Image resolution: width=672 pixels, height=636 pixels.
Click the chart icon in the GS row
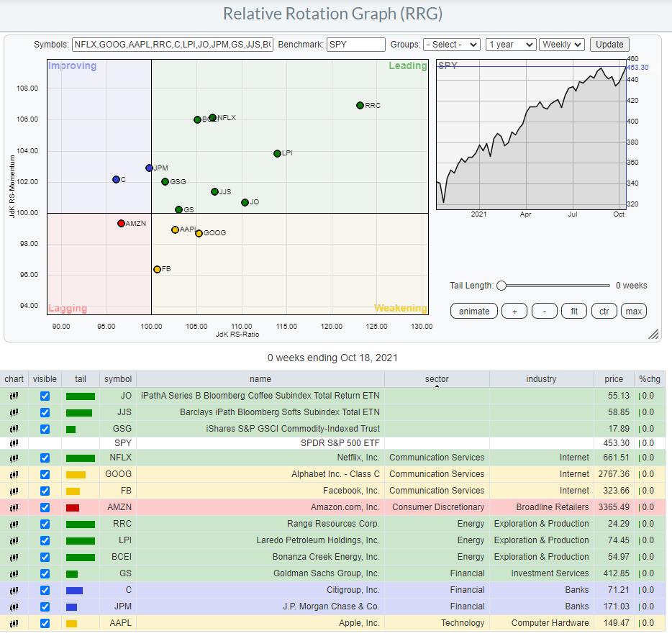coord(14,573)
